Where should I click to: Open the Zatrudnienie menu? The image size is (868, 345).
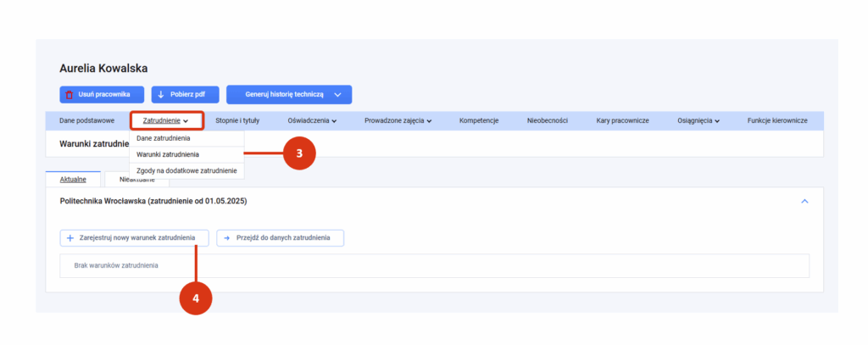(167, 120)
